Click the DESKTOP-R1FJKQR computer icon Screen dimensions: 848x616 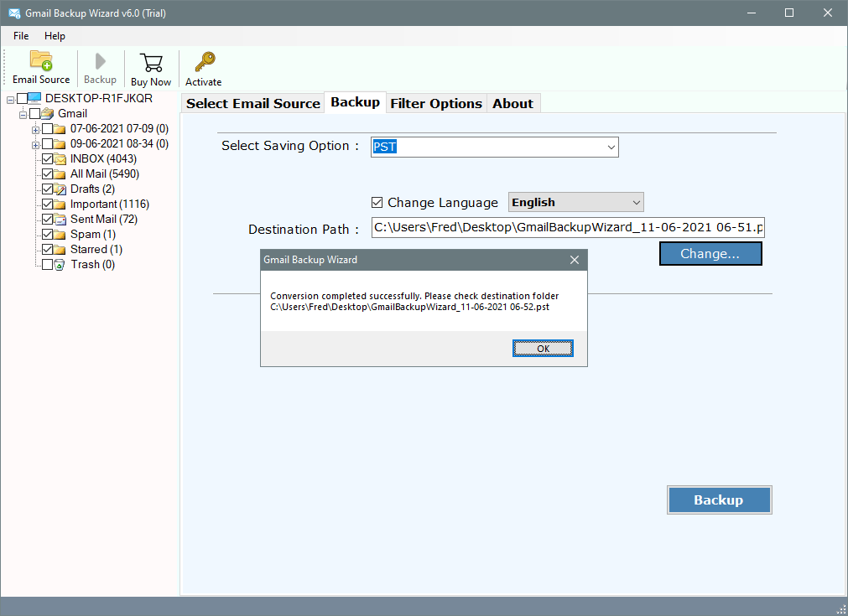[x=34, y=98]
